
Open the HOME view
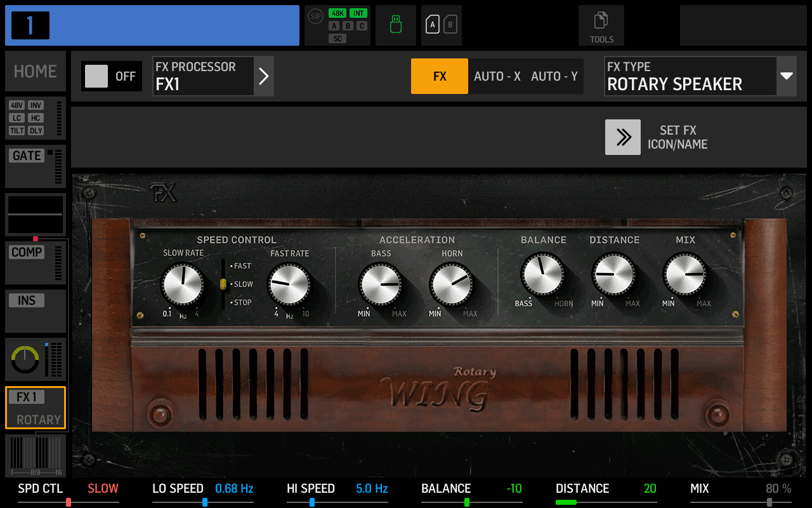click(x=36, y=71)
